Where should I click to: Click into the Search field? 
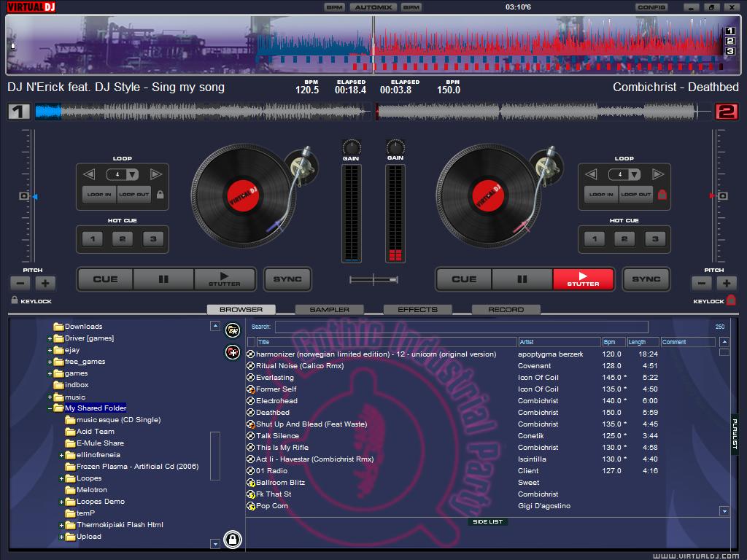tap(461, 327)
